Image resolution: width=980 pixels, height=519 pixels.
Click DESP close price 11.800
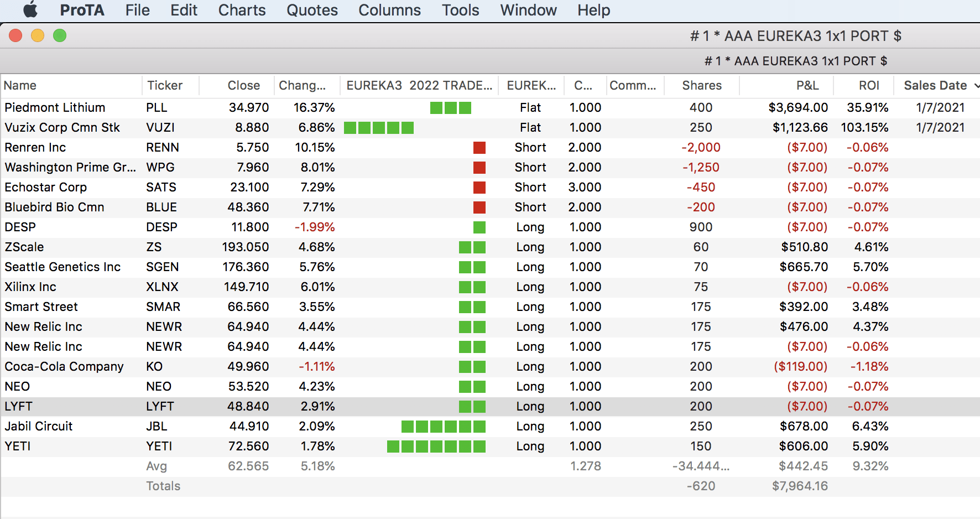tap(250, 227)
